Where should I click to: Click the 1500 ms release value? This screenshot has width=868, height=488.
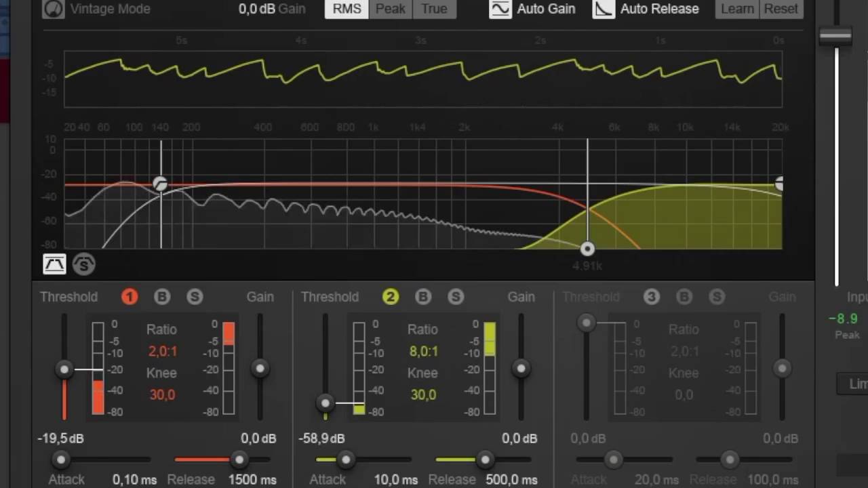pos(252,480)
